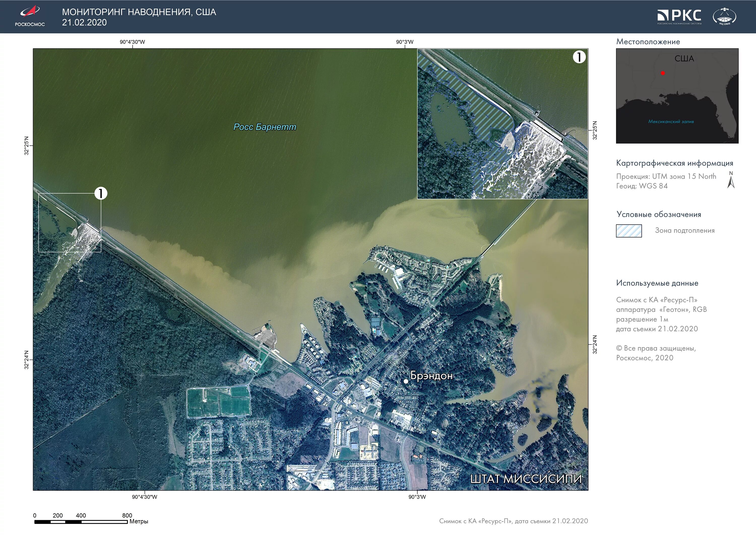Click the Росс Барнетт reservoir label
Viewport: 756px width, 535px height.
pos(265,127)
